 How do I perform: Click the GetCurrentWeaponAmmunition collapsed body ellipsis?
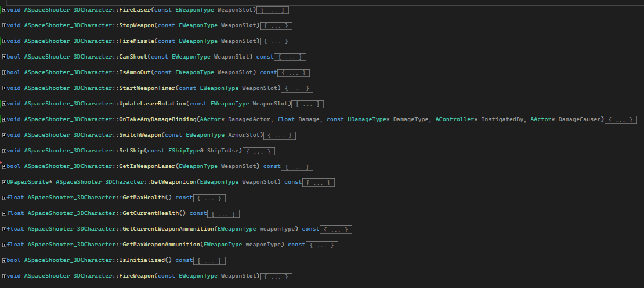pyautogui.click(x=336, y=229)
